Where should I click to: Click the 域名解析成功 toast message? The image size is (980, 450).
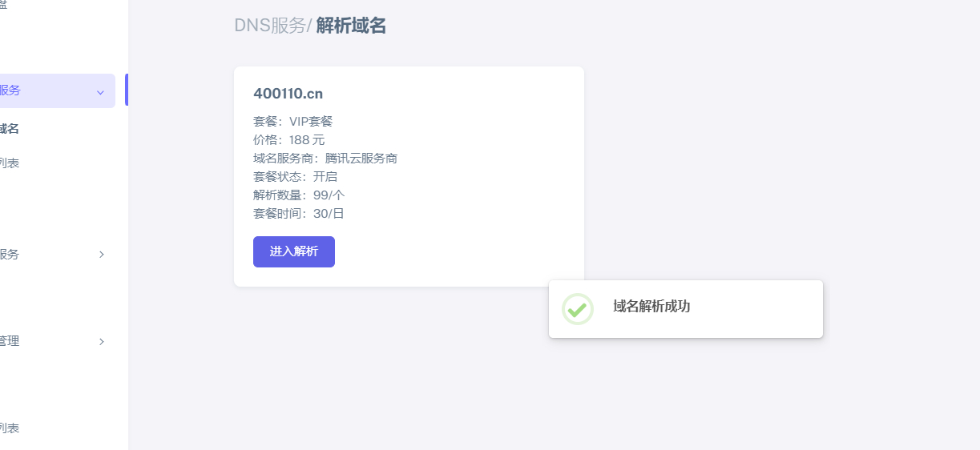[x=651, y=307]
